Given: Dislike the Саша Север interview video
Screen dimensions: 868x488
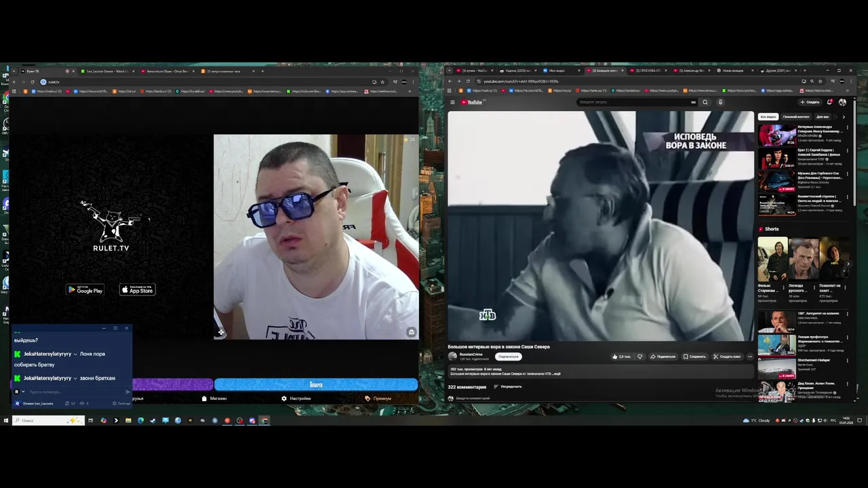Looking at the screenshot, I should pos(639,357).
